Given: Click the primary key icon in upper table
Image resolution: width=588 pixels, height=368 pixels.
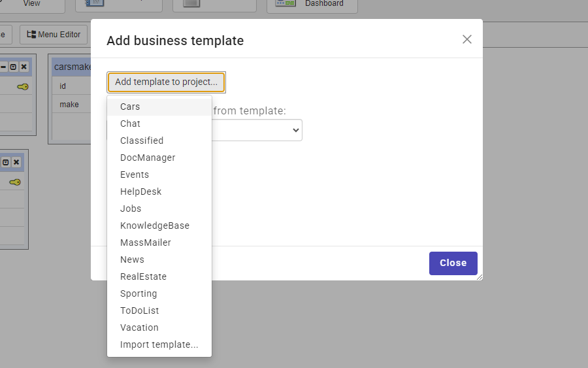Looking at the screenshot, I should (23, 86).
